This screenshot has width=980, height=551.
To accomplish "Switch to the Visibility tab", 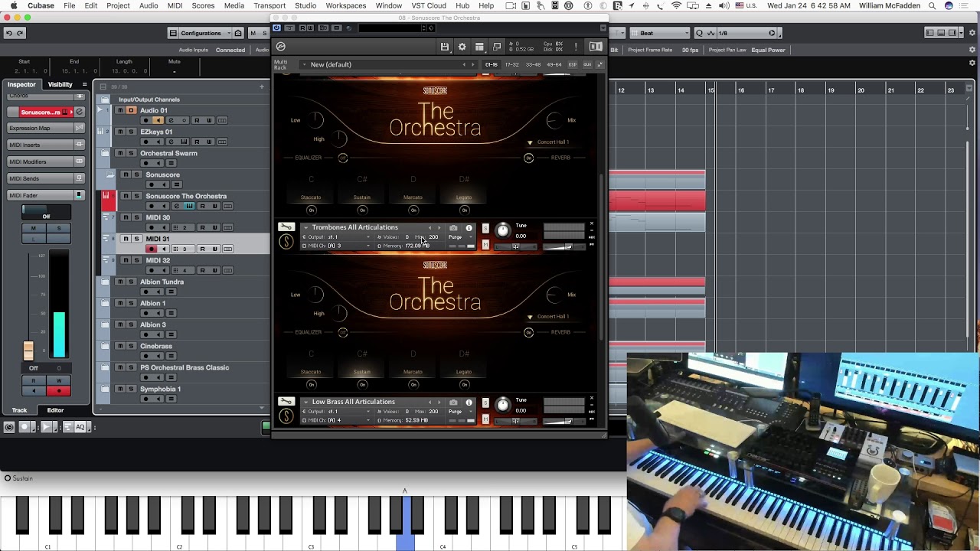I will point(60,85).
